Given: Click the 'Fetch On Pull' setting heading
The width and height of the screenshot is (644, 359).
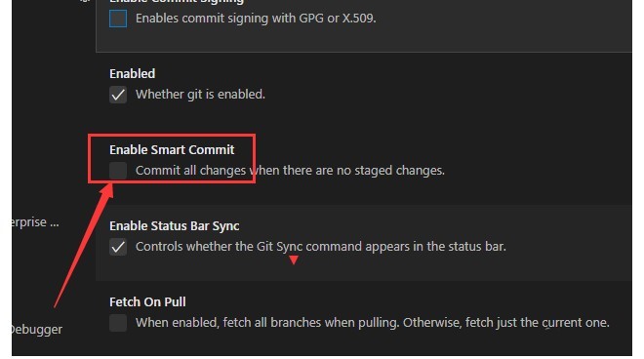Looking at the screenshot, I should click(147, 301).
